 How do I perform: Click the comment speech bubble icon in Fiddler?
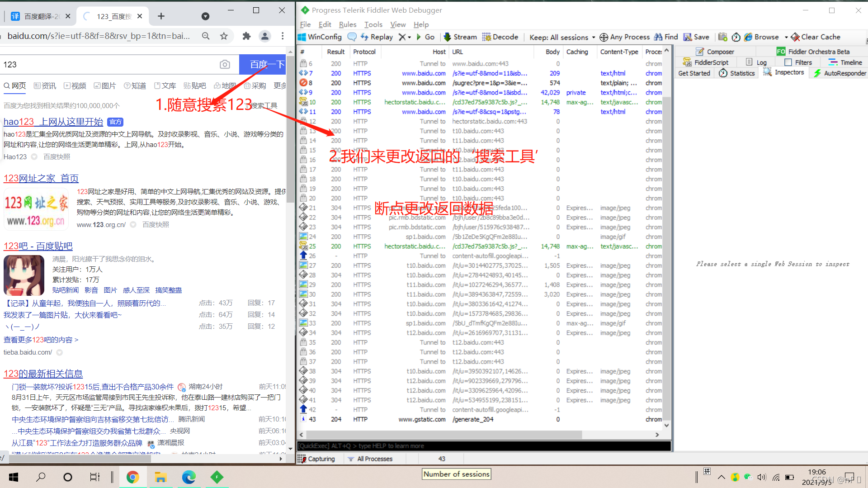pos(352,37)
